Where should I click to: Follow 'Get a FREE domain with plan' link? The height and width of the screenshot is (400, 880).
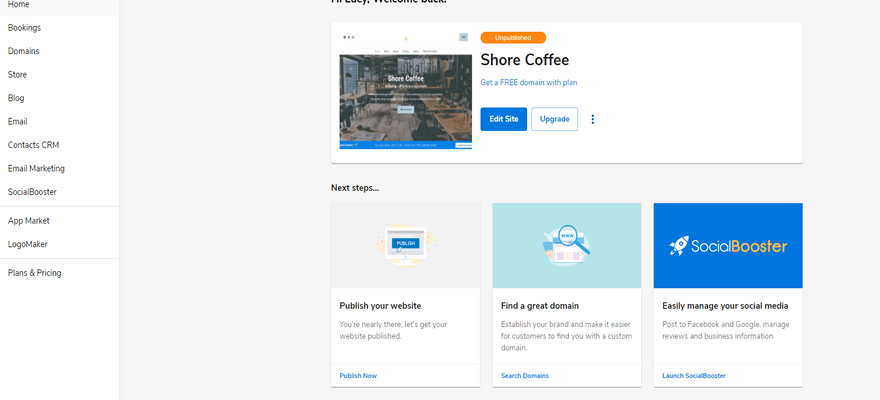[x=529, y=82]
